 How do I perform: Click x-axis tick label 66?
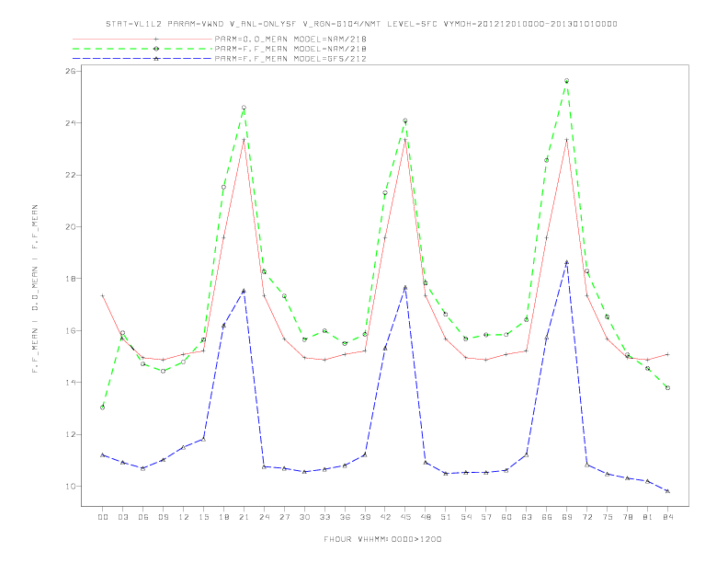click(x=547, y=517)
